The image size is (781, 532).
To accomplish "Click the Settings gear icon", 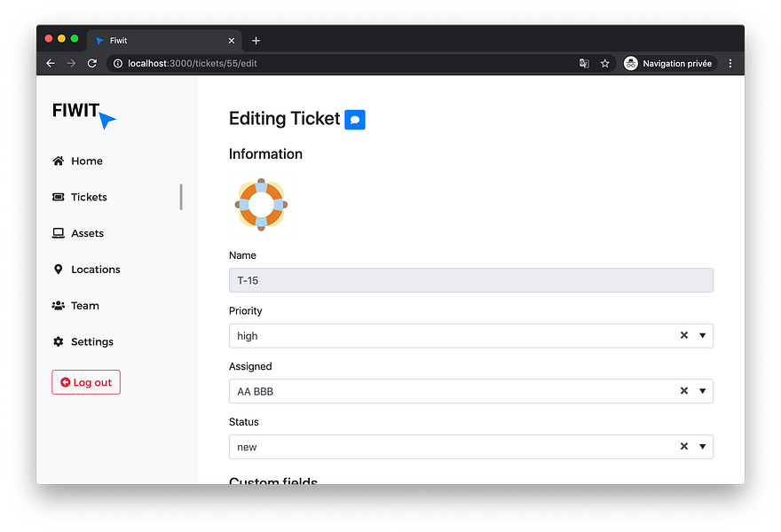I will (x=59, y=341).
